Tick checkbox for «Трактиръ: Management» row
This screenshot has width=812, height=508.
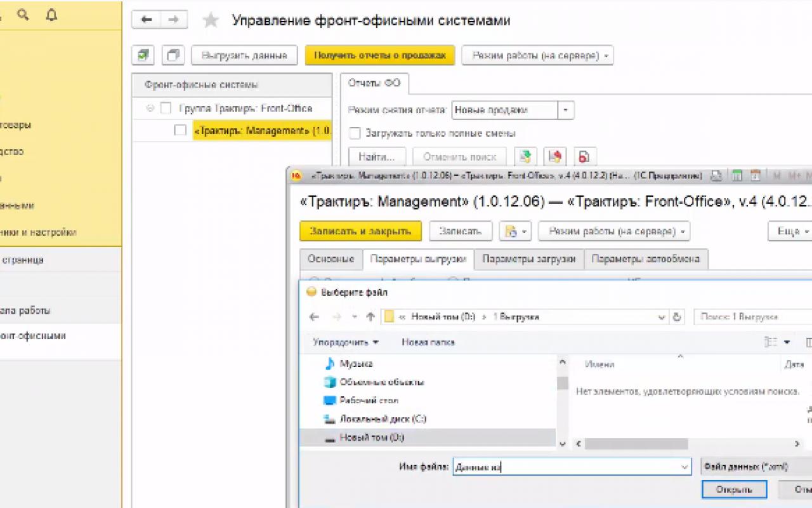pyautogui.click(x=180, y=131)
